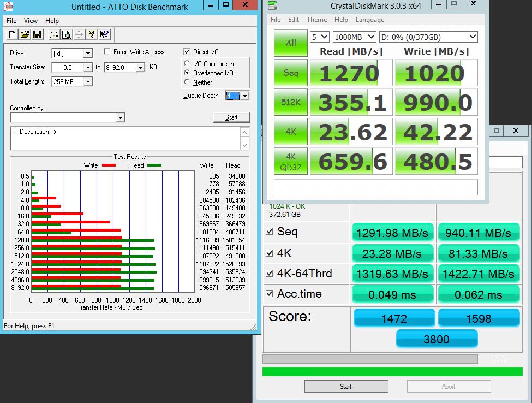This screenshot has height=403, width=532.
Task: Click the CrystalDiskMark title bar app icon
Action: (273, 7)
